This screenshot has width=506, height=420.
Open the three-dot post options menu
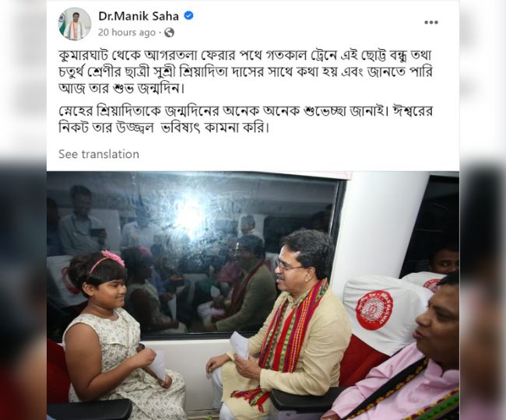coord(430,23)
